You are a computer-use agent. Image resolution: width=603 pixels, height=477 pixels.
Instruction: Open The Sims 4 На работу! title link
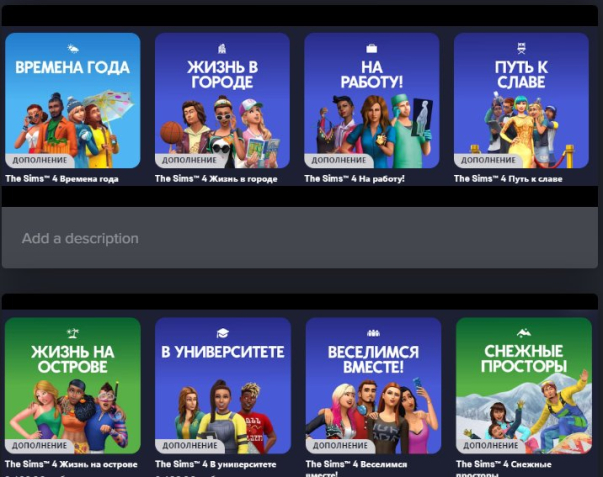click(360, 179)
